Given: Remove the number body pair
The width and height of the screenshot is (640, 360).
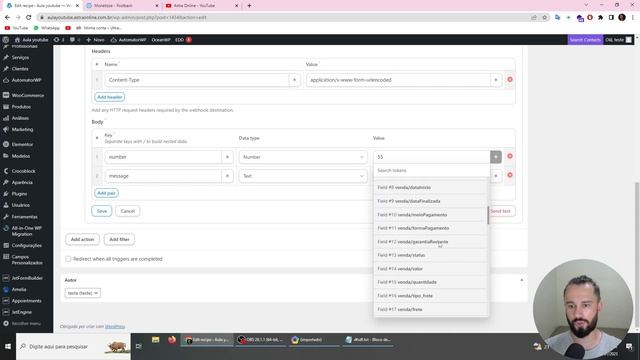Looking at the screenshot, I should (510, 156).
